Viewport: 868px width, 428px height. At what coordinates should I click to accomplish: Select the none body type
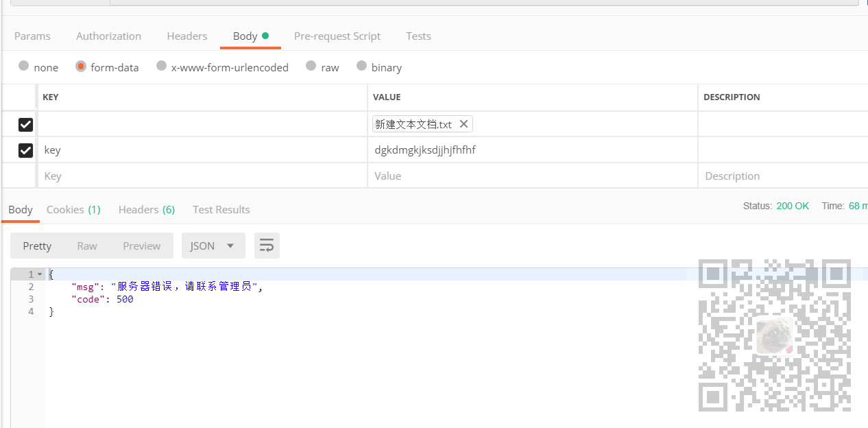(24, 67)
